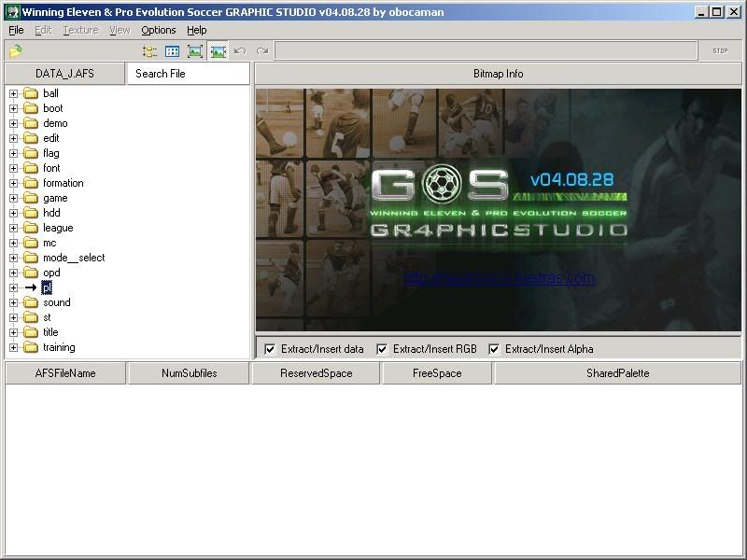
Task: Toggle Extract/Insert Alpha checkbox
Action: pyautogui.click(x=494, y=349)
